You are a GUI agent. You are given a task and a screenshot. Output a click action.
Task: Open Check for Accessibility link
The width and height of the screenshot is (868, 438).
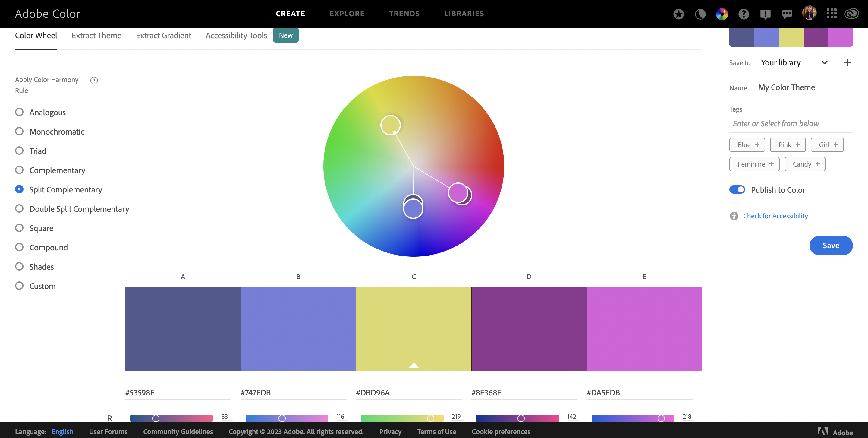[x=775, y=216]
